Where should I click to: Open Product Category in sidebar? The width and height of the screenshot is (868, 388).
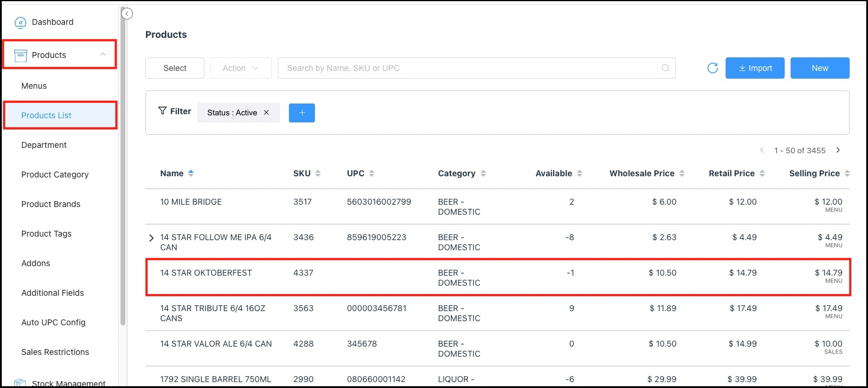(55, 174)
